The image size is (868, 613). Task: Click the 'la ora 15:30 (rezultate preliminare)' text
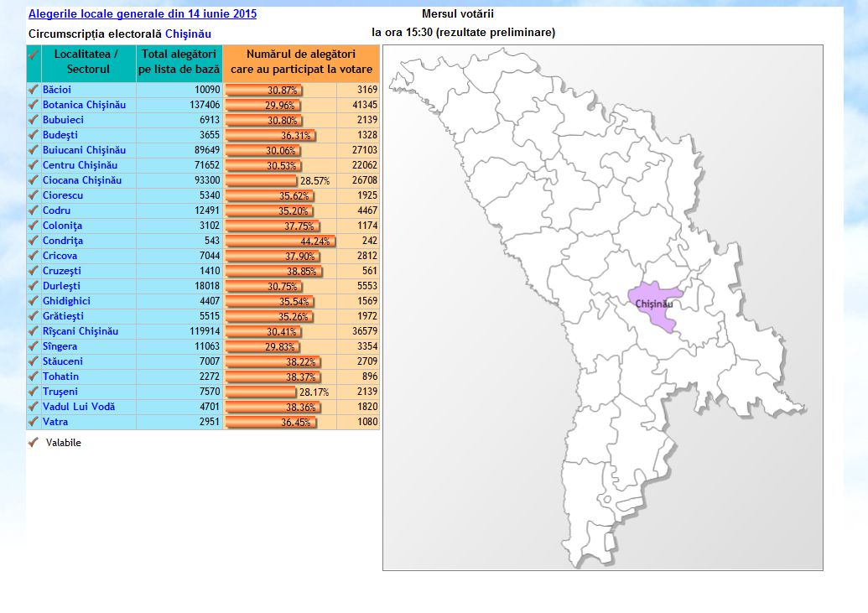tap(463, 32)
